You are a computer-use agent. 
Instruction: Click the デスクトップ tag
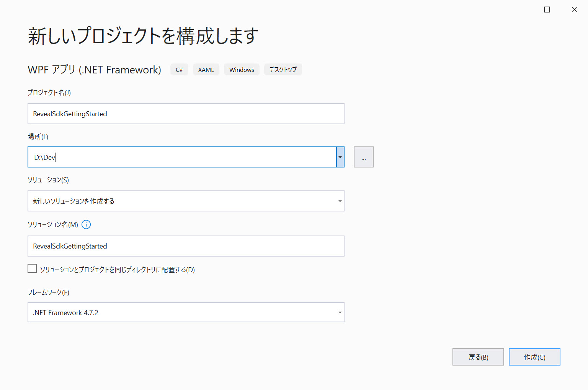point(283,70)
